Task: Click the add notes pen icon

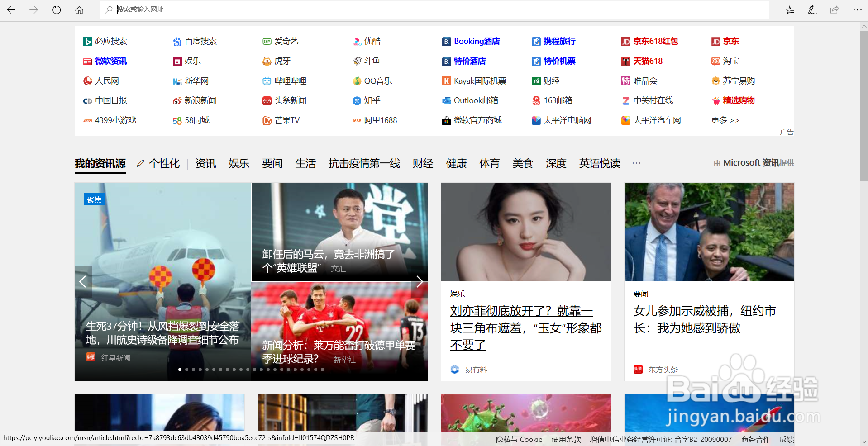Action: pos(812,9)
